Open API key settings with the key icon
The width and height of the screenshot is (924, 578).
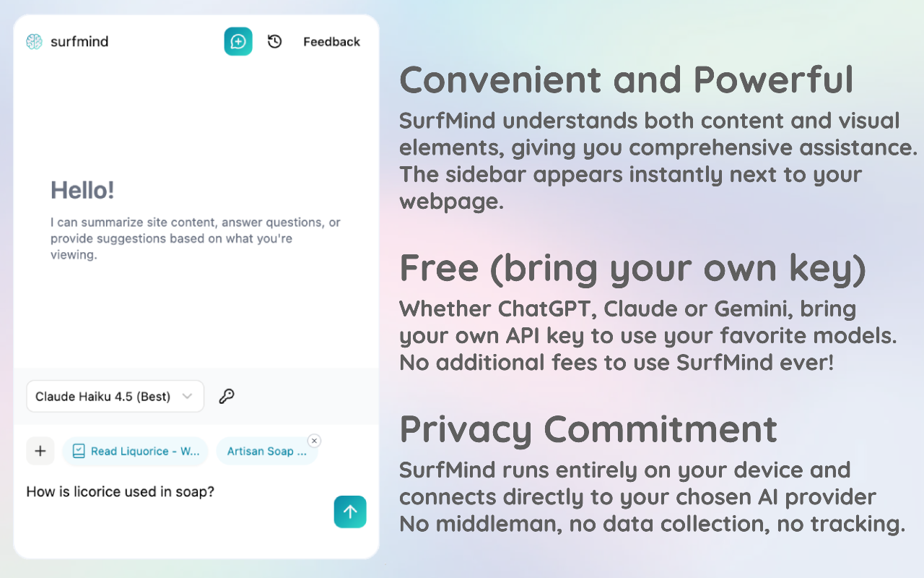coord(227,396)
